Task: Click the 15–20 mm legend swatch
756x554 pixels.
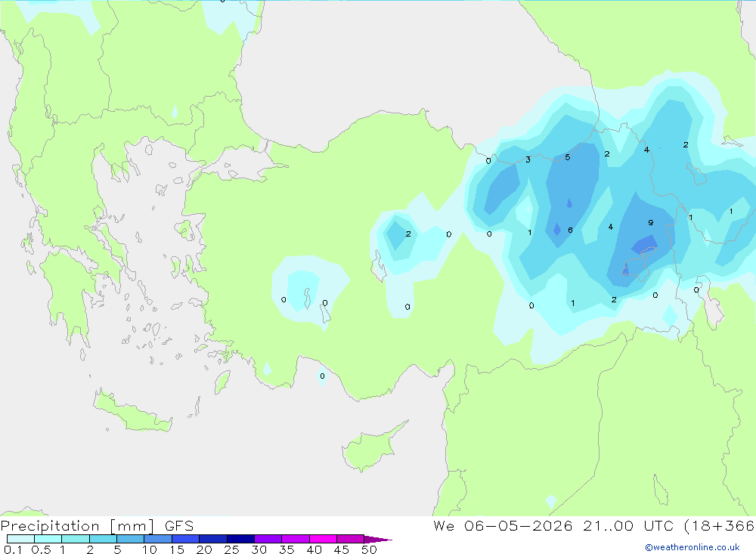Action: pos(186,539)
